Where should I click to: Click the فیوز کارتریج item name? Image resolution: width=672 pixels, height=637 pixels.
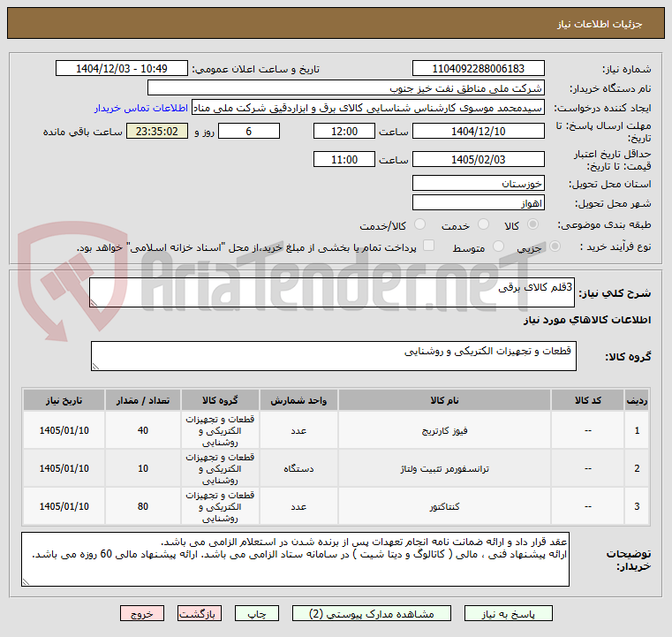pos(444,431)
